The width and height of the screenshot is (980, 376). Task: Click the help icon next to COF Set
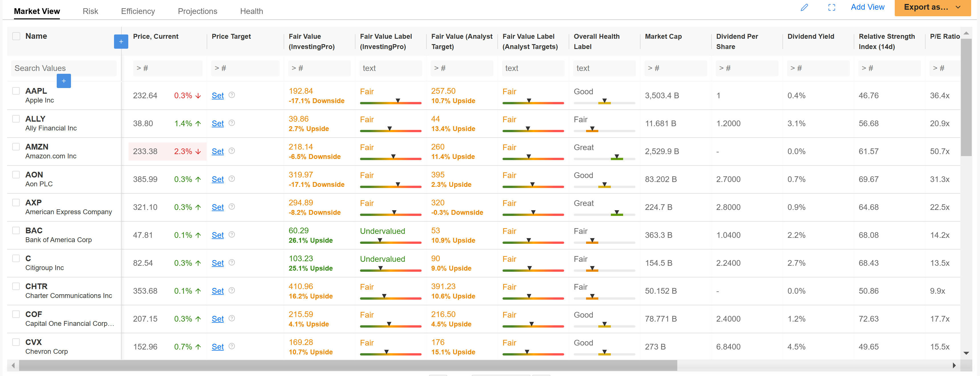coord(232,318)
